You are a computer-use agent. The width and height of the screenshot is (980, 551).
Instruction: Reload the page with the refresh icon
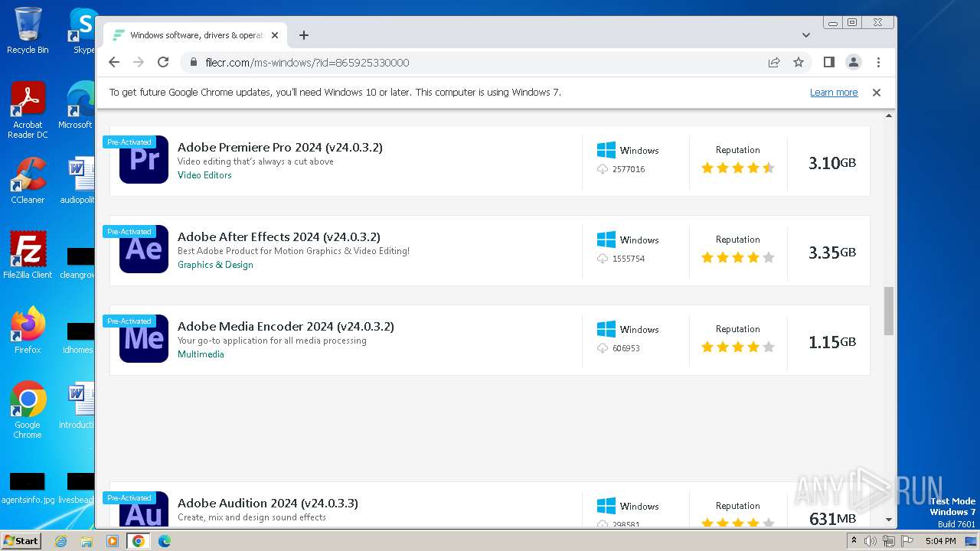pyautogui.click(x=163, y=62)
